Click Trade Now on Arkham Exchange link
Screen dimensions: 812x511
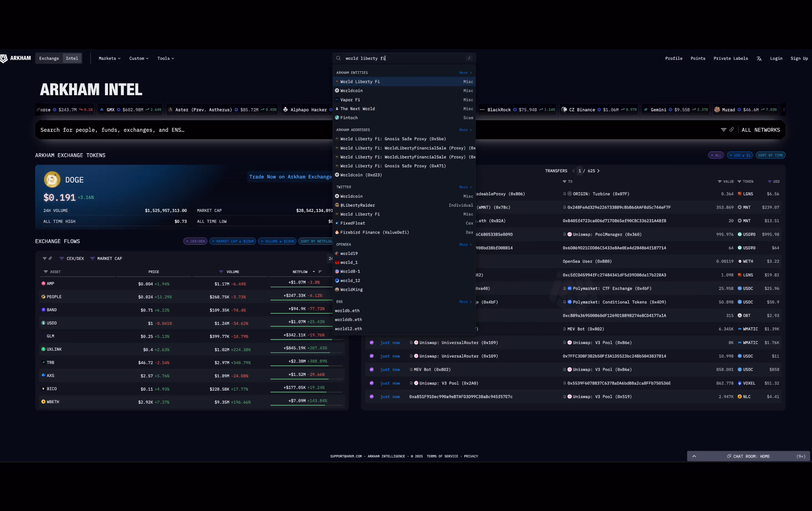290,177
